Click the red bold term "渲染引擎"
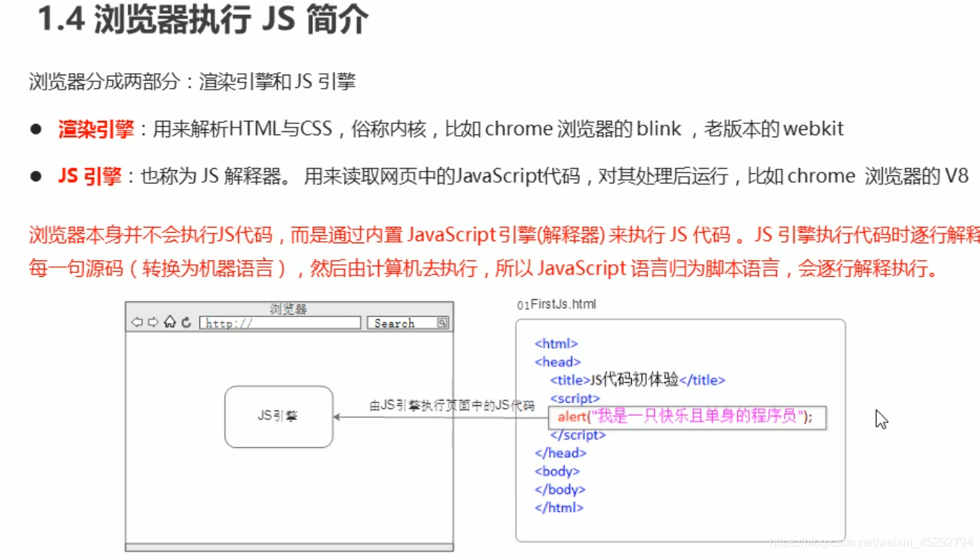Viewport: 980px width, 556px height. coord(96,129)
